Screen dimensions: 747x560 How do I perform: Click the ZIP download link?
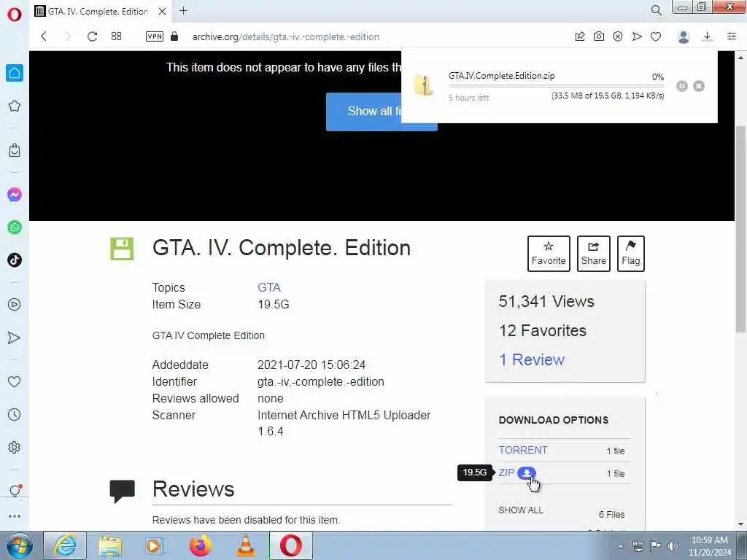click(506, 472)
